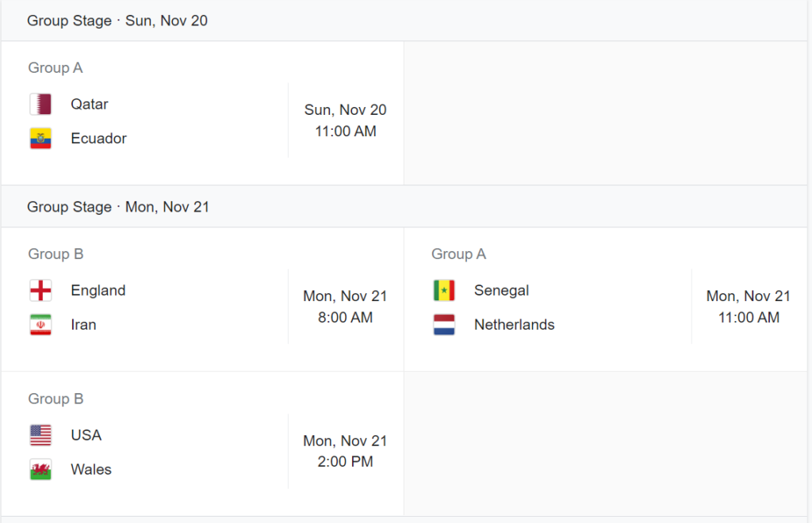Click the Group Stage Mon, Nov 21 header
The height and width of the screenshot is (523, 812).
118,207
